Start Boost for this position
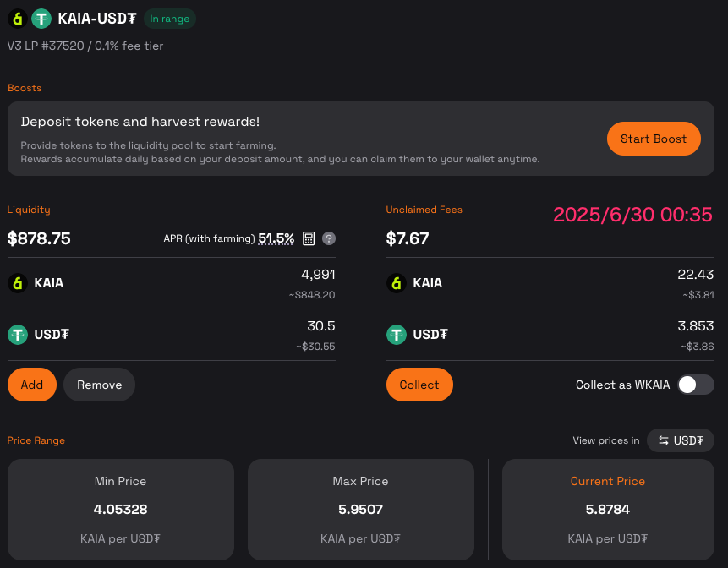This screenshot has height=568, width=728. click(654, 139)
